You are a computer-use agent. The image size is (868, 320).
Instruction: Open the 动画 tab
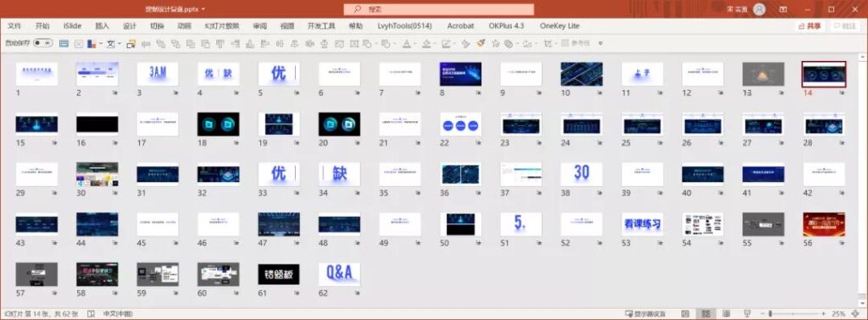point(184,26)
